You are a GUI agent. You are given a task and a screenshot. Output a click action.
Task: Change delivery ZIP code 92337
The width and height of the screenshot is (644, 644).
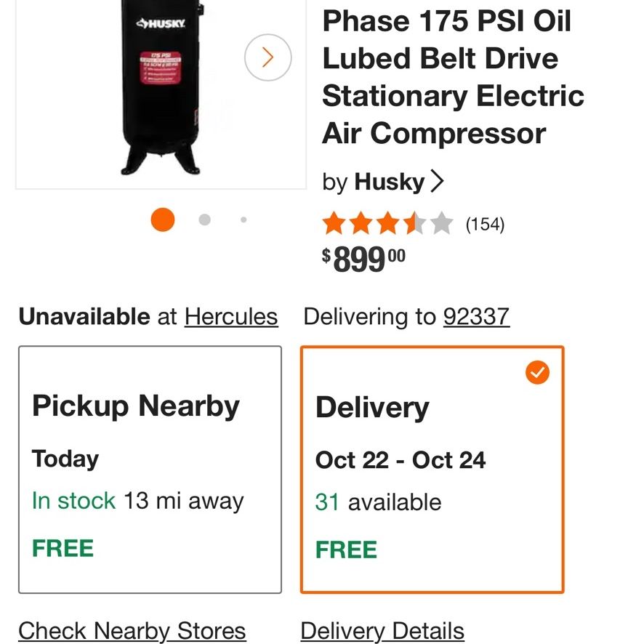(476, 317)
